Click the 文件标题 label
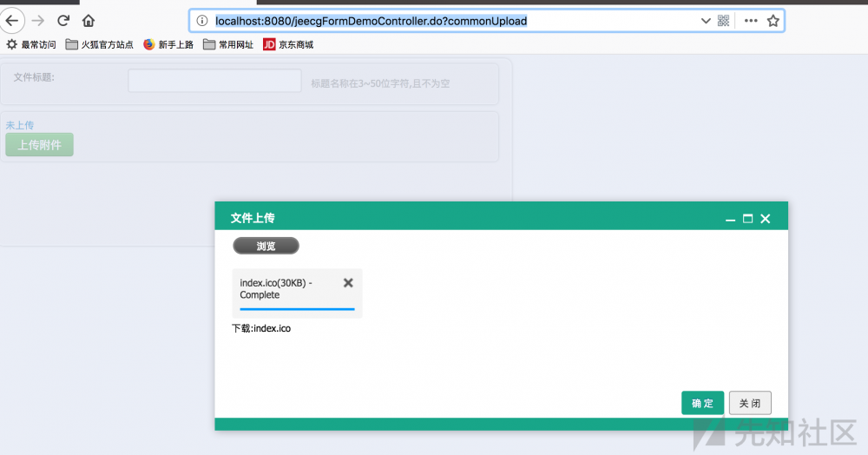 point(34,77)
